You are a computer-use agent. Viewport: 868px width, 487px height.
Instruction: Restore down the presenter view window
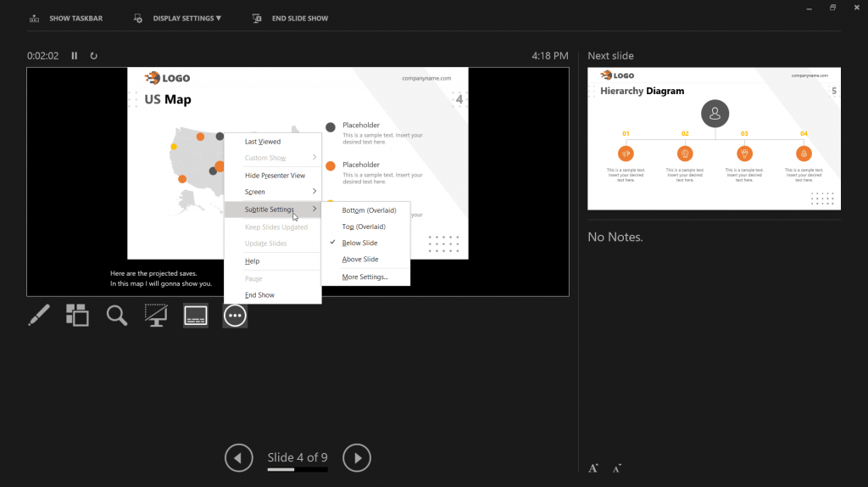832,8
